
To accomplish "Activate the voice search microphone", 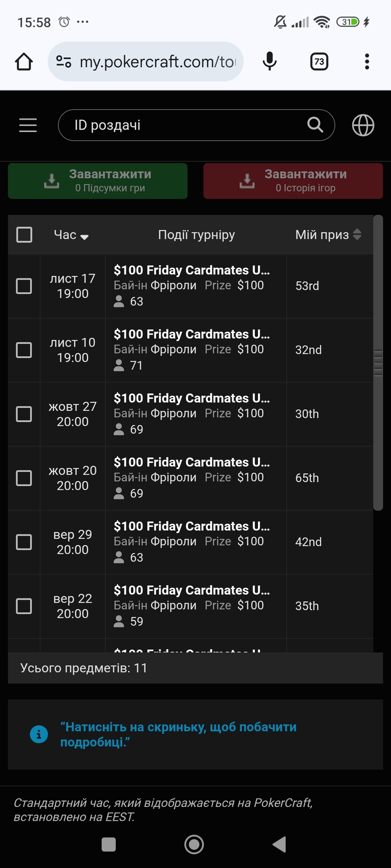I will (x=269, y=62).
